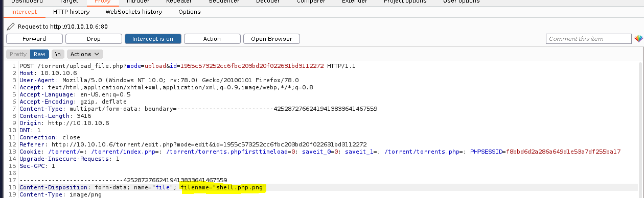Click the POST /torrent/upload_file.php request line
The height and width of the screenshot is (198, 644).
(x=187, y=66)
